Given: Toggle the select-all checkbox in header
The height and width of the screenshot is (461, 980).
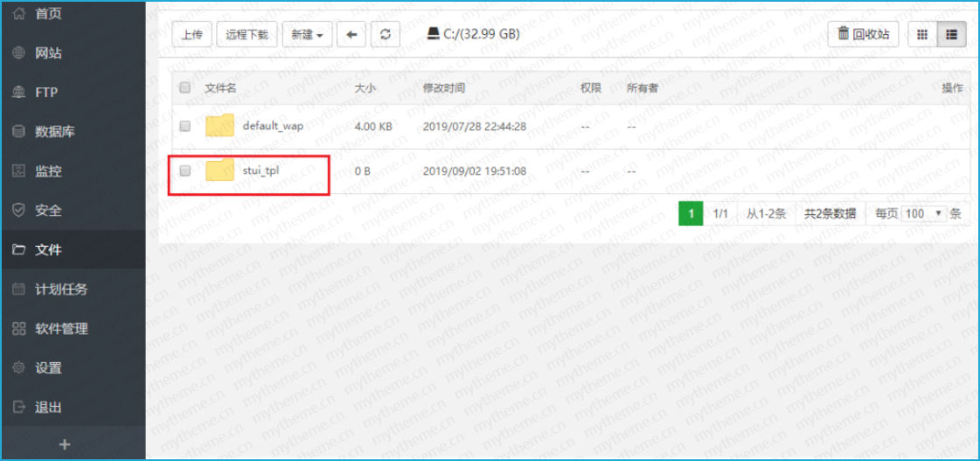Looking at the screenshot, I should pos(185,88).
